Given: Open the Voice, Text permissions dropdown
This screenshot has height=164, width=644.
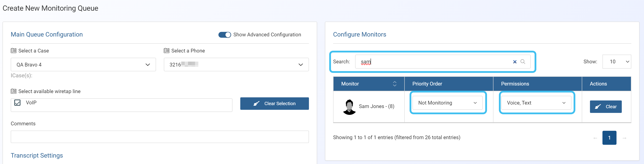Looking at the screenshot, I should coord(536,103).
